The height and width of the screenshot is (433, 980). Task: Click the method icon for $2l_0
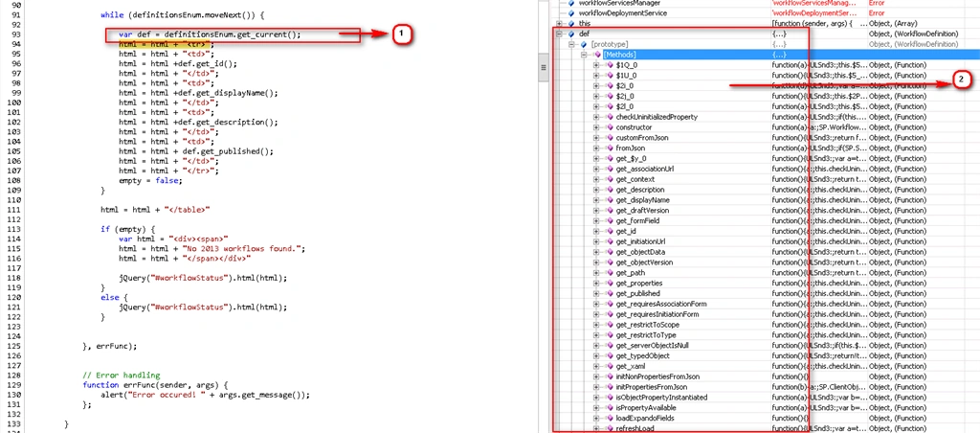click(x=610, y=106)
